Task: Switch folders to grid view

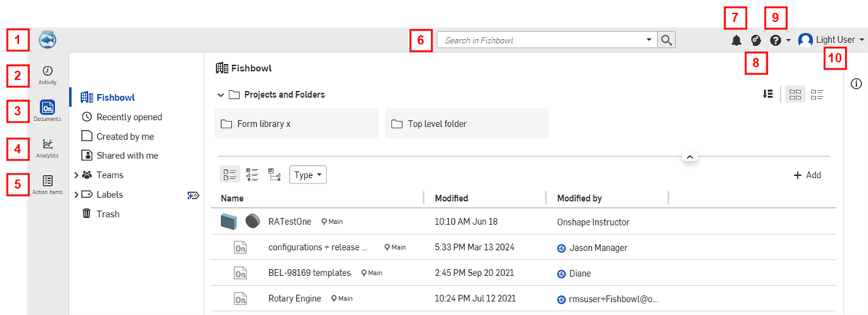Action: pyautogui.click(x=795, y=95)
